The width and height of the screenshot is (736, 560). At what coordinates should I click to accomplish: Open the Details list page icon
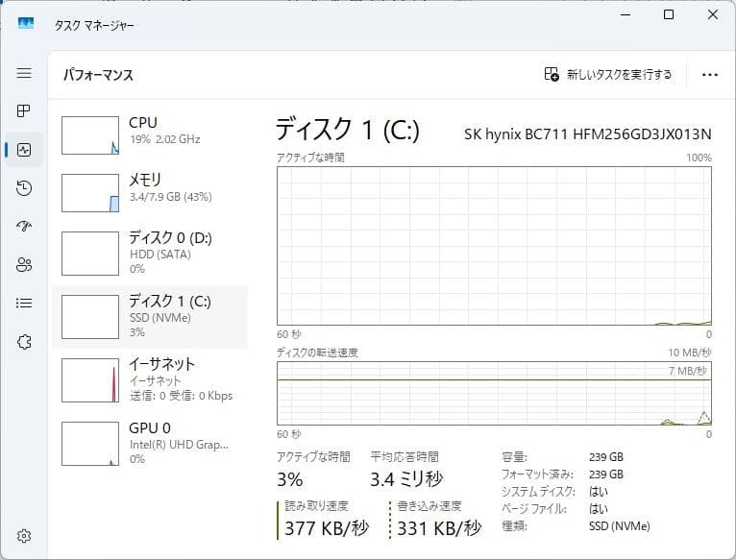(24, 304)
